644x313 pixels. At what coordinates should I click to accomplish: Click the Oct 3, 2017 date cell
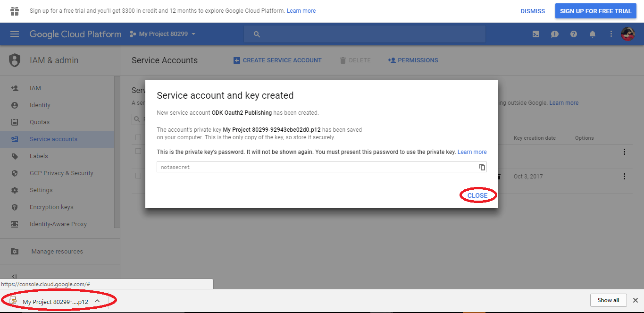528,177
